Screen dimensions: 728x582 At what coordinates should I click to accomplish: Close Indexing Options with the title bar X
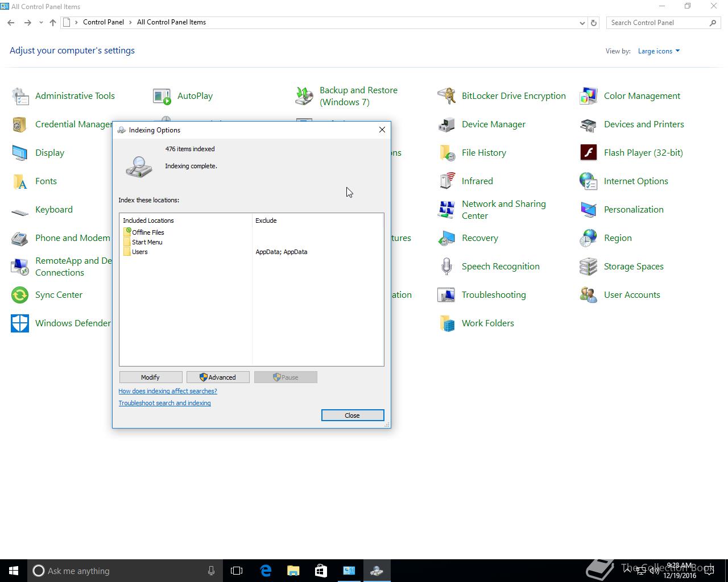pyautogui.click(x=382, y=130)
